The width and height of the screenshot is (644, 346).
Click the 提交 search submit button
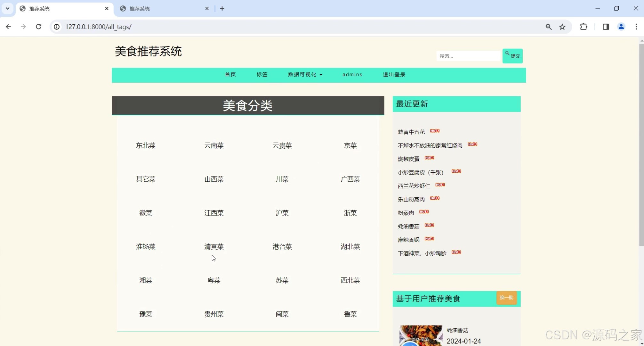[x=512, y=55]
